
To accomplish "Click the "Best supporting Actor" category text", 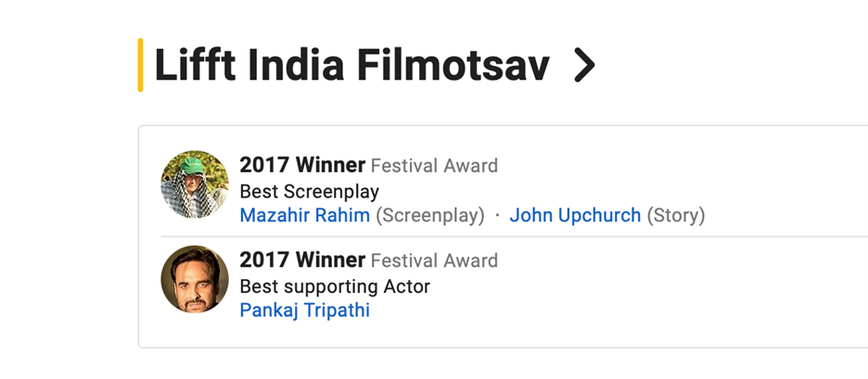I will click(x=335, y=286).
